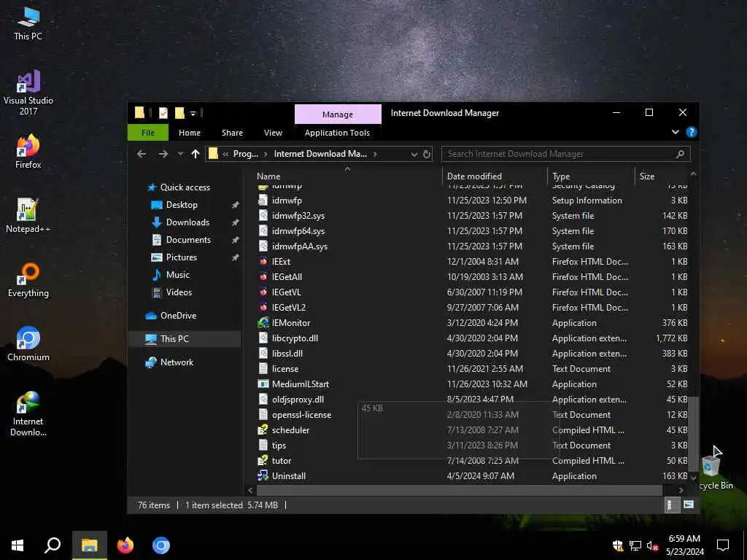The image size is (747, 560).
Task: Launch the Everything desktop shortcut
Action: click(28, 280)
